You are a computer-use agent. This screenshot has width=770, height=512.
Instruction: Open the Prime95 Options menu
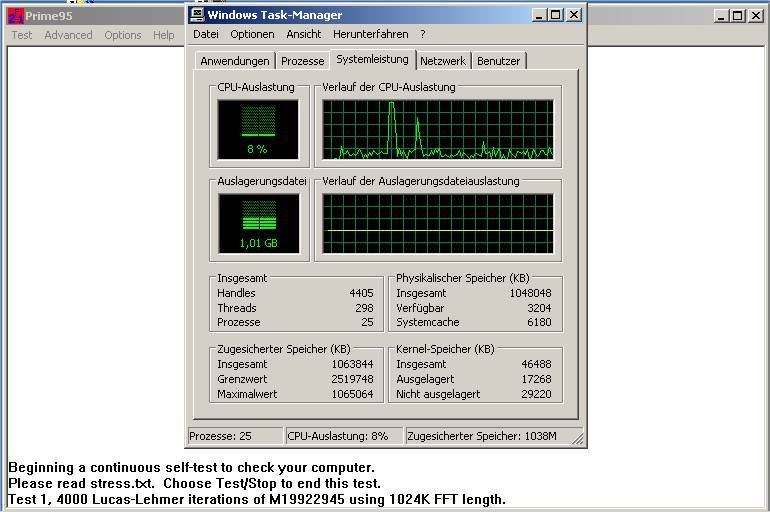click(123, 35)
